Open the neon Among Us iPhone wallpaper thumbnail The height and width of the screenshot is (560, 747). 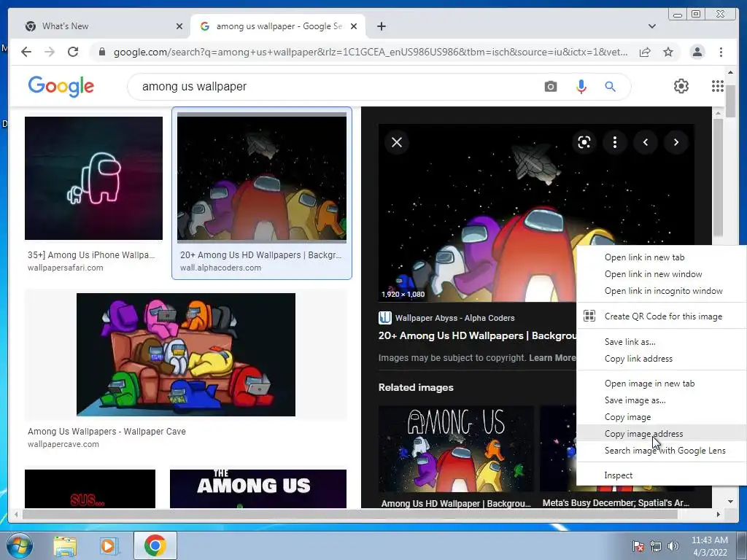pyautogui.click(x=93, y=178)
